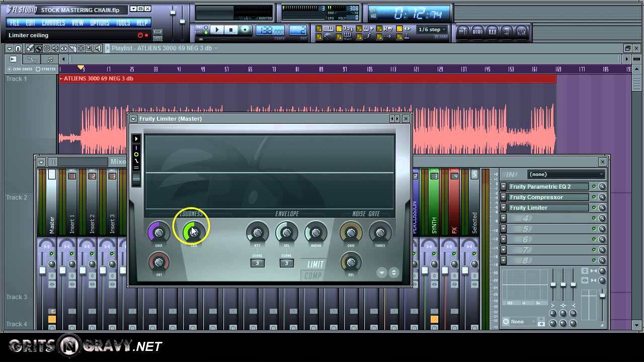Viewport: 644px width, 362px height.
Task: Select the playlist zoom tool
Action: (89, 48)
